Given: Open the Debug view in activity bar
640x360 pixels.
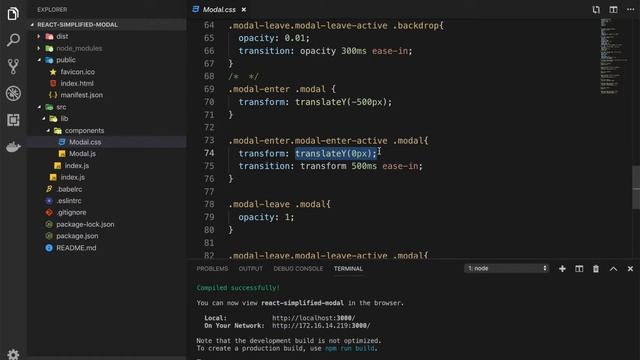Looking at the screenshot, I should (x=13, y=93).
